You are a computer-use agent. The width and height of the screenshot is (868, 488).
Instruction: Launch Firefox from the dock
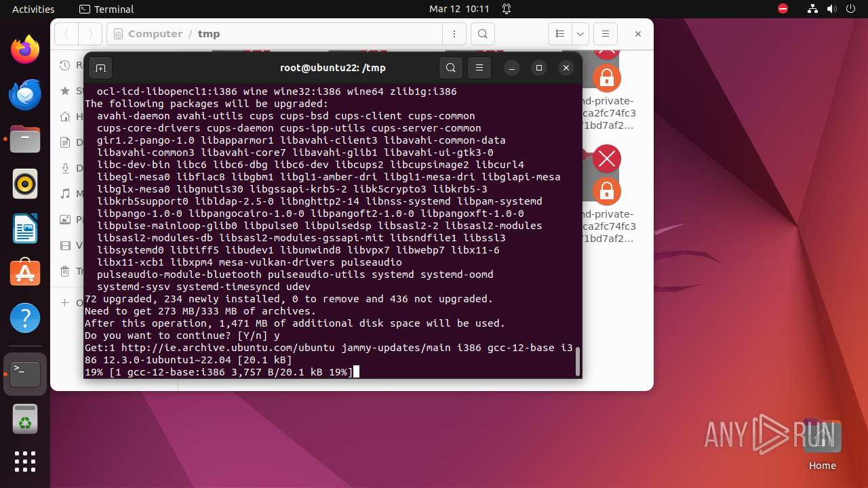[x=25, y=50]
